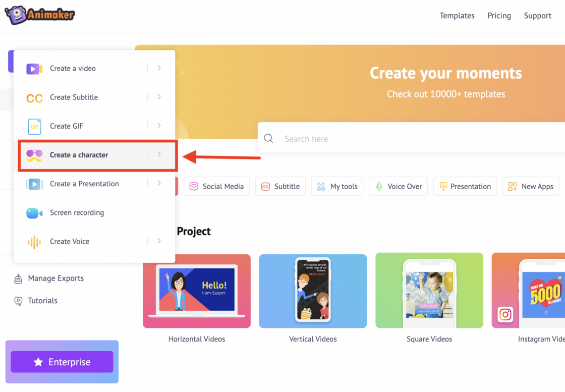Click the New Apps grid icon
565x392 pixels.
(x=513, y=186)
